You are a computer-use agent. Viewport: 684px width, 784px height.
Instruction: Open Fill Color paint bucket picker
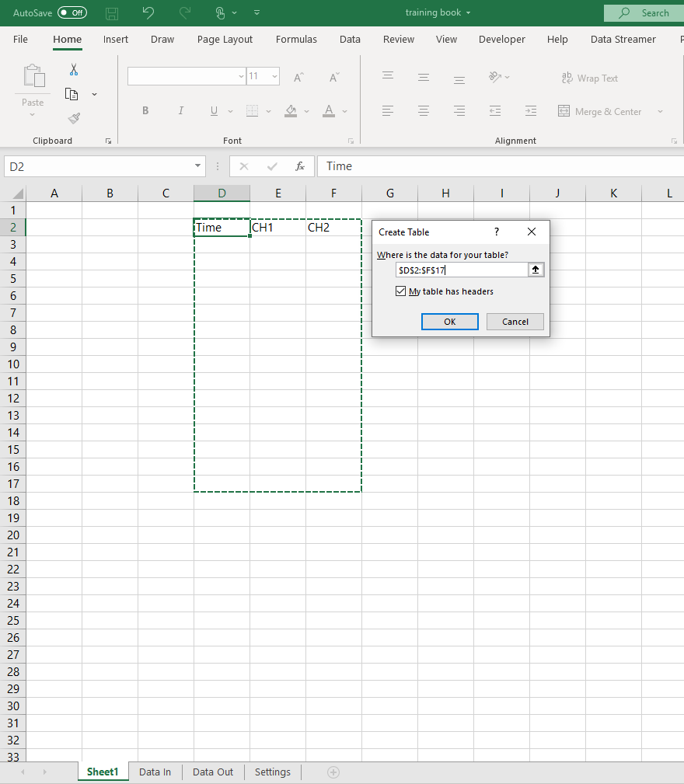point(291,110)
